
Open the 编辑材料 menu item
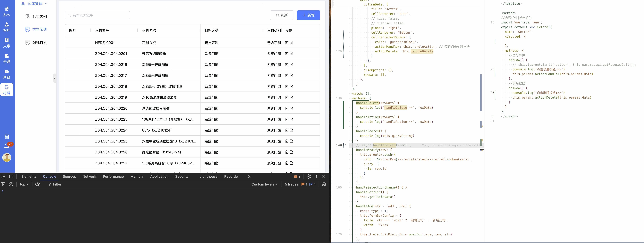coord(36,42)
